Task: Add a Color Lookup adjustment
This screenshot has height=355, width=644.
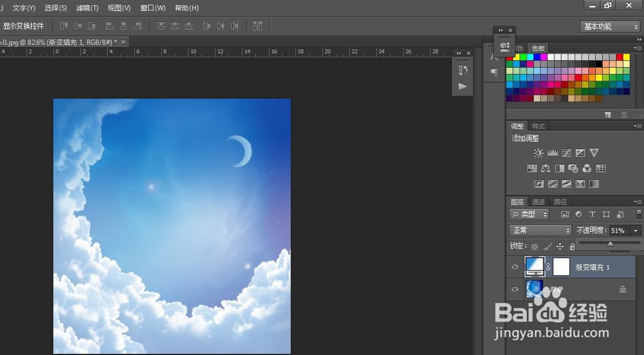Action: click(x=601, y=168)
